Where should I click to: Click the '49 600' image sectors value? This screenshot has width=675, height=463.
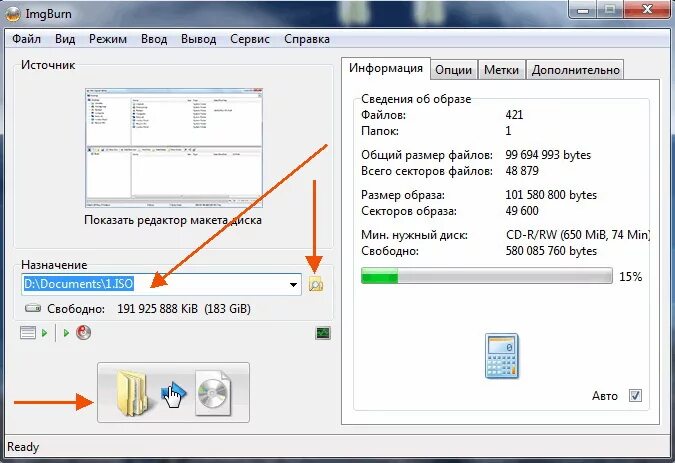coord(522,211)
